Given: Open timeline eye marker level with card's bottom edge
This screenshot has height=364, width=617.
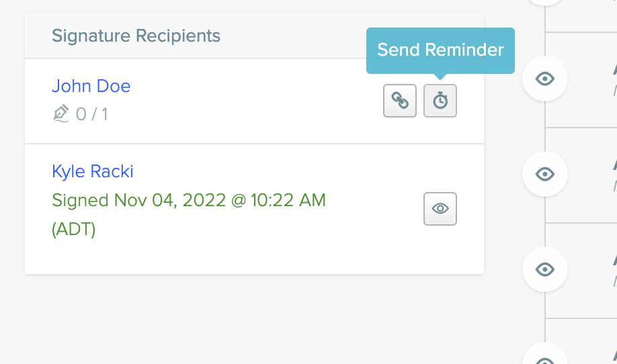Looking at the screenshot, I should (x=545, y=269).
